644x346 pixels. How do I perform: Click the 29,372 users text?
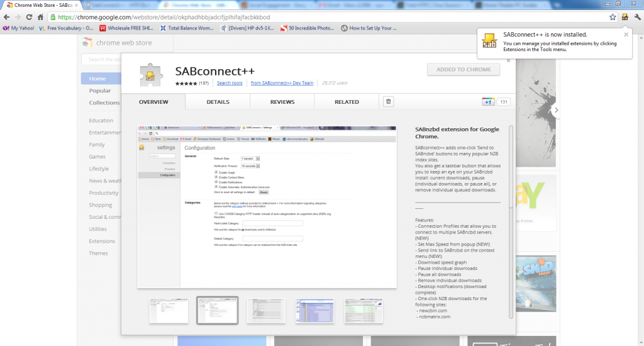click(335, 83)
